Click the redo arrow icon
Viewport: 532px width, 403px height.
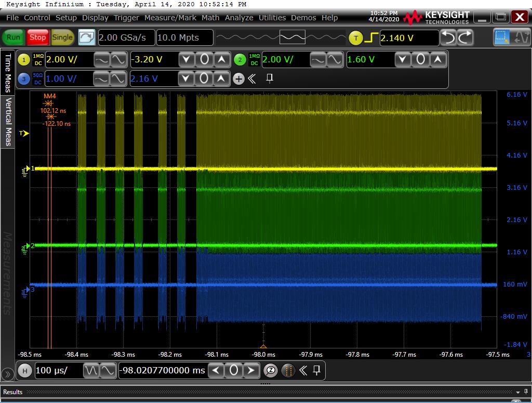point(465,37)
